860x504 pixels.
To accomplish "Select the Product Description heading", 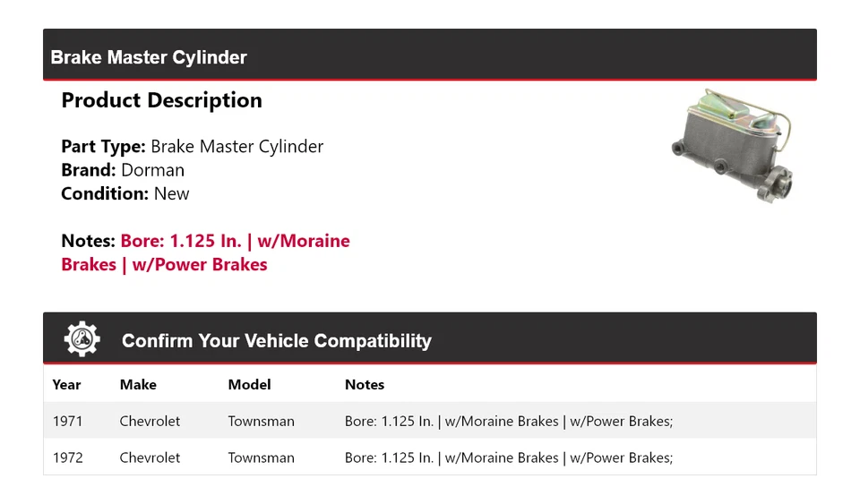I will pos(161,100).
